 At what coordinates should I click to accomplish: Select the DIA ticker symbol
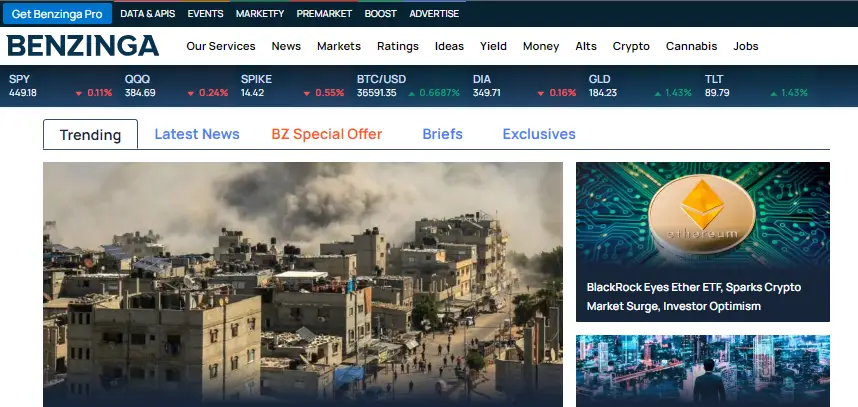482,79
